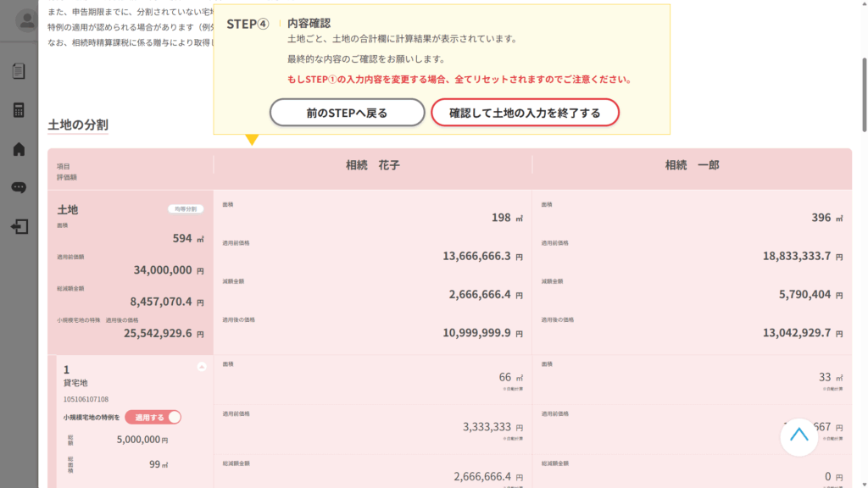This screenshot has width=868, height=488.
Task: Click the land ID 105106107108 text
Action: click(86, 399)
